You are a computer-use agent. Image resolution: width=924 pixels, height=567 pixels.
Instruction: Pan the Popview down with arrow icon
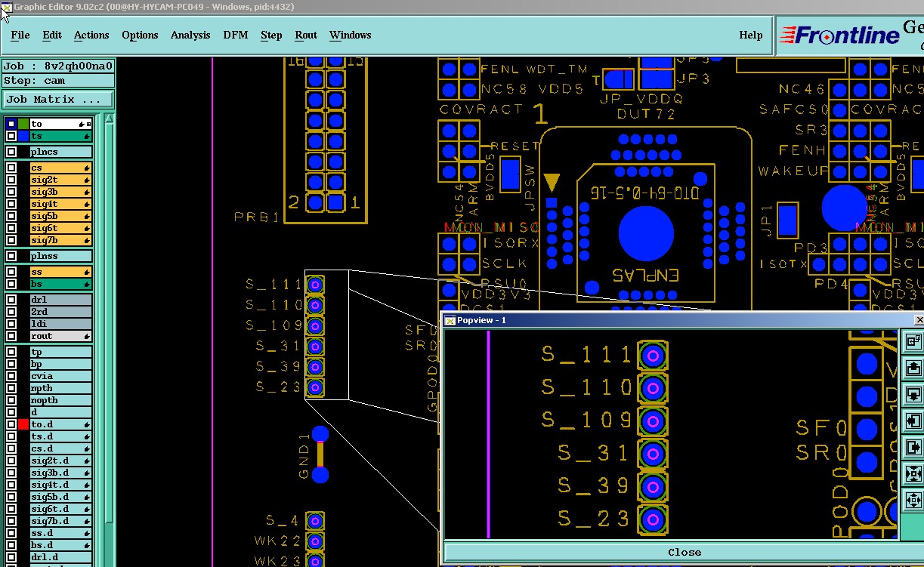coord(913,395)
